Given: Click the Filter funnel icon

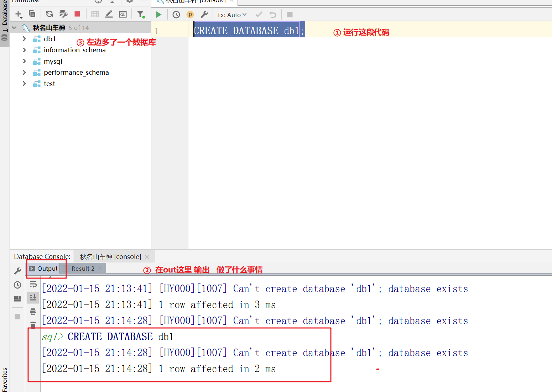Looking at the screenshot, I should pos(141,14).
